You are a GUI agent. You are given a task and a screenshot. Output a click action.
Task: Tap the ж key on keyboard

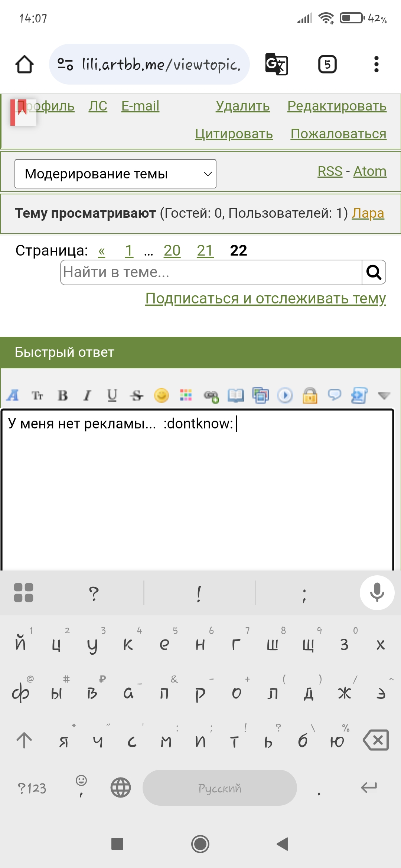(x=345, y=692)
